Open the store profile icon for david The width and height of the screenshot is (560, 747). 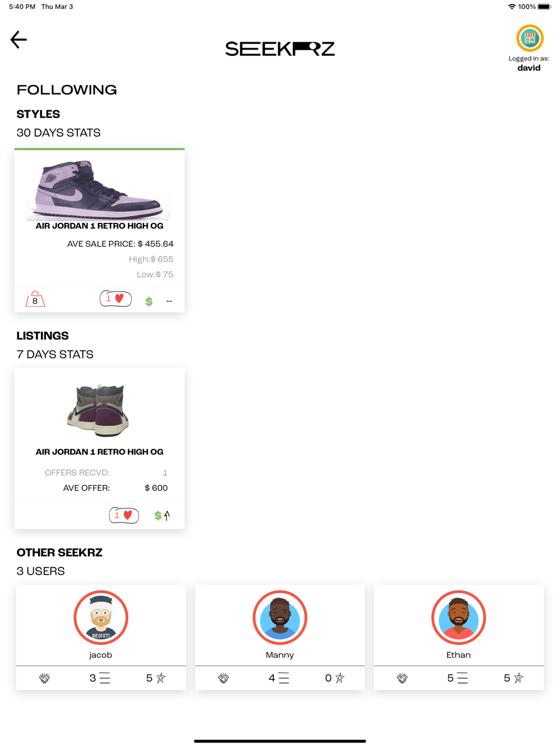click(530, 39)
